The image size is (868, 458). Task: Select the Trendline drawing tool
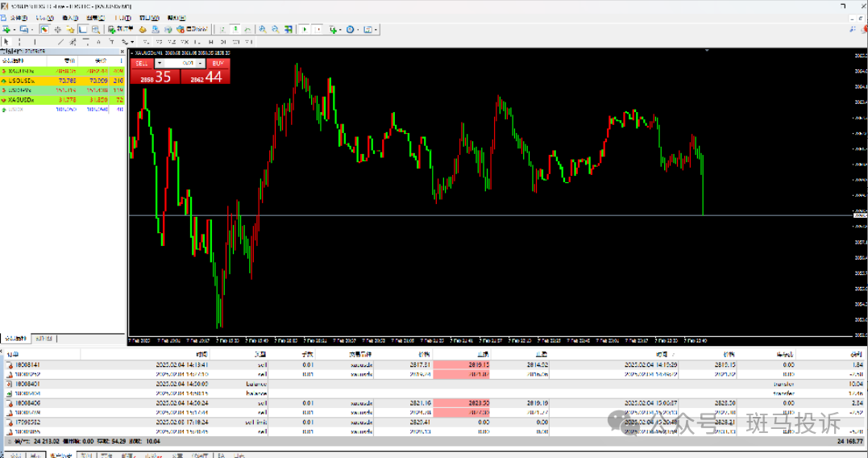point(60,42)
